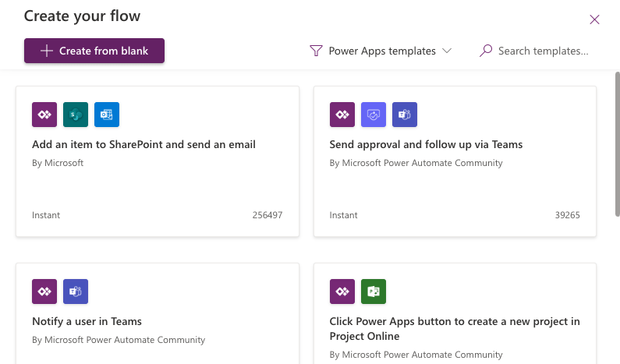The width and height of the screenshot is (620, 364).
Task: Click the Project Online icon on bottom-right card
Action: point(374,292)
